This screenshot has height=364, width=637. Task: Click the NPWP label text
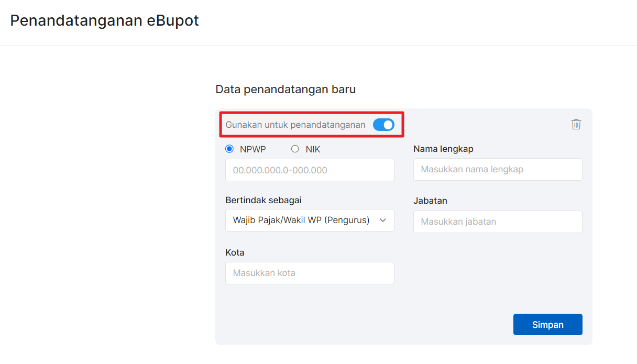pyautogui.click(x=252, y=149)
